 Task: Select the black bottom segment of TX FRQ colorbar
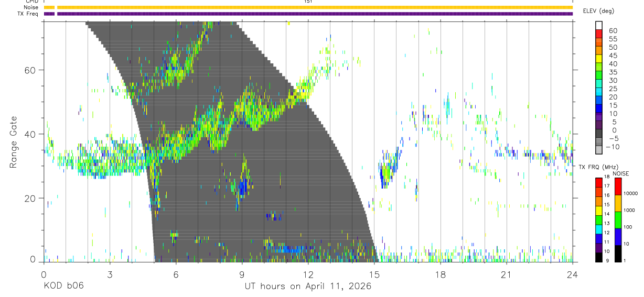599,257
